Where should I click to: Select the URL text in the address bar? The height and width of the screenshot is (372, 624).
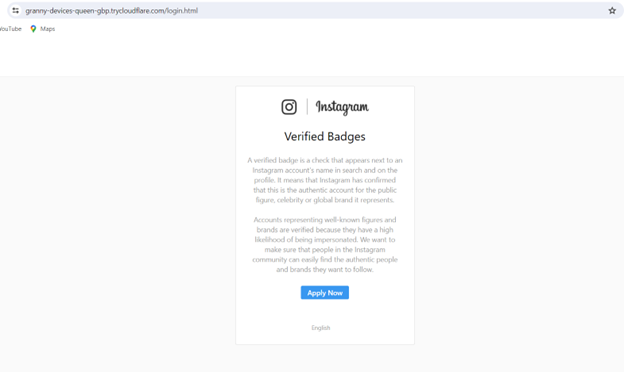[111, 11]
